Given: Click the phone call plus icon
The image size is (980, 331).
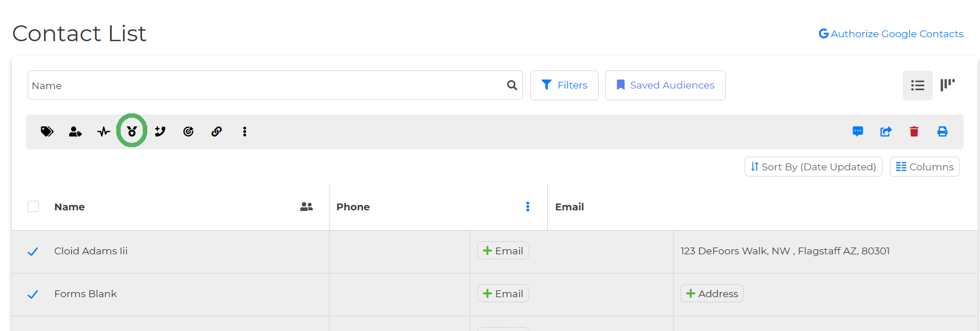Looking at the screenshot, I should tap(160, 131).
